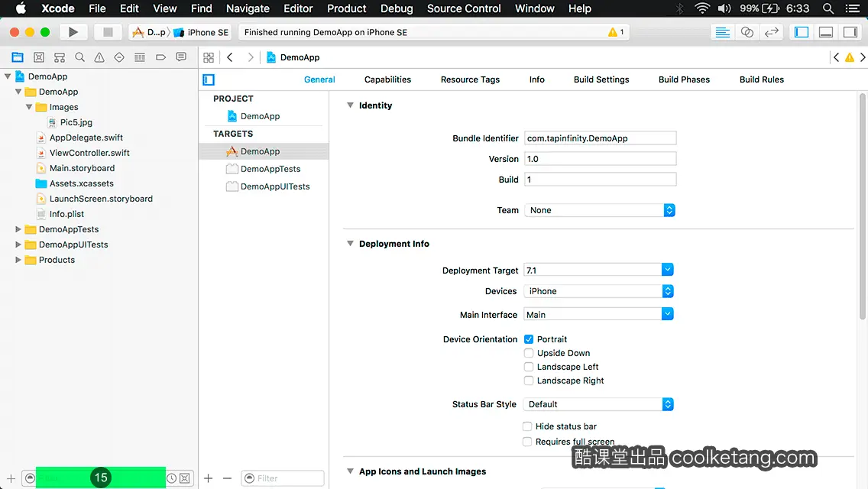Remove selected target with minus button

tap(227, 478)
